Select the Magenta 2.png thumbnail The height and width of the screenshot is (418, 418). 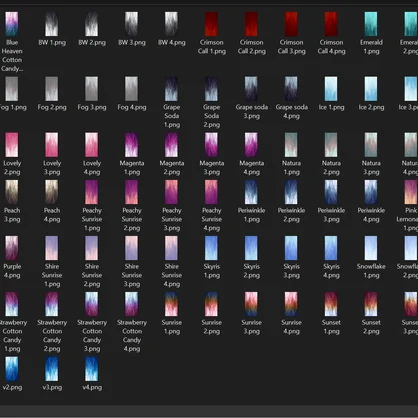pyautogui.click(x=172, y=145)
